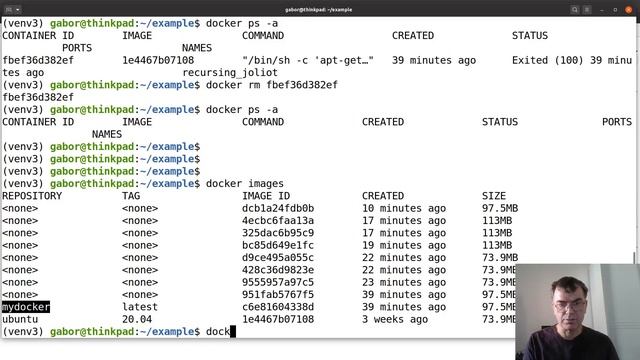Click the ubuntu repository name

point(20,319)
